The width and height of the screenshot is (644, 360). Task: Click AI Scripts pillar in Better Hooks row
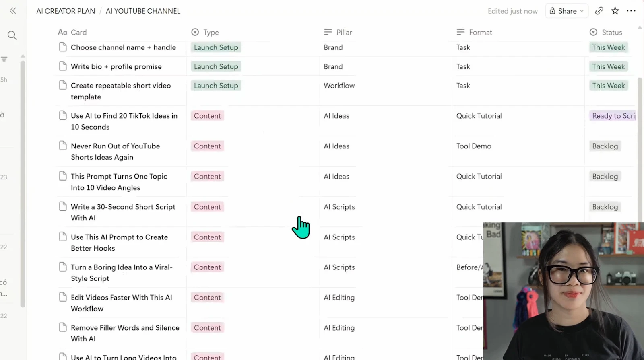pos(339,237)
